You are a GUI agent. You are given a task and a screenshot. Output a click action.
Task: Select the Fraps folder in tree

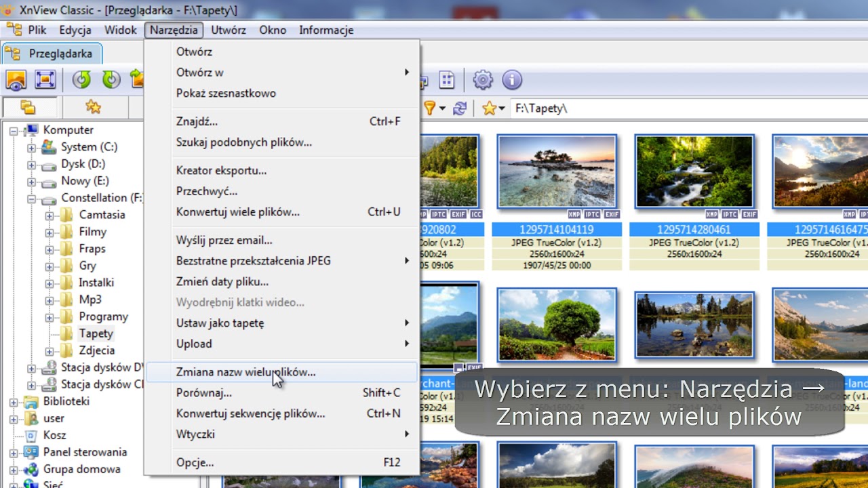[92, 249]
